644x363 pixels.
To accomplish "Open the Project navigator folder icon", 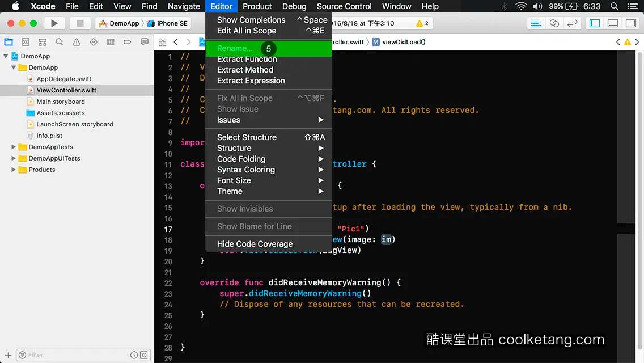I will [8, 42].
